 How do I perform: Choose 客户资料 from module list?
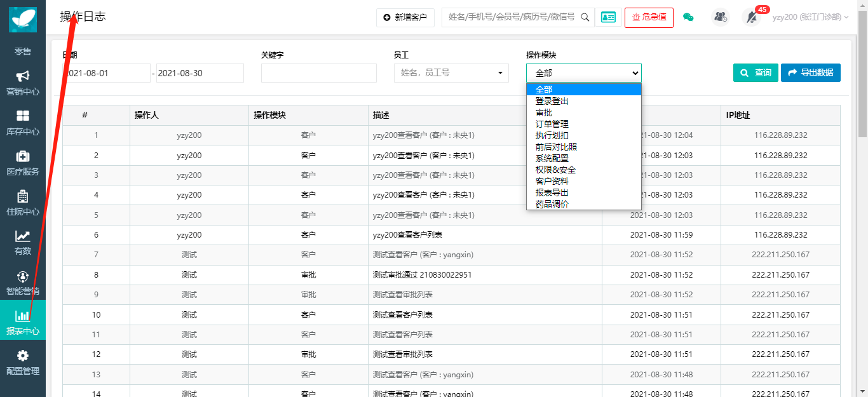tap(584, 181)
